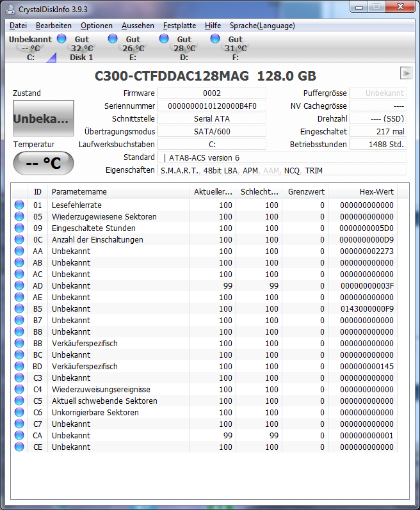Open the Sprache(Language) menu
This screenshot has height=510, width=420.
tap(262, 26)
